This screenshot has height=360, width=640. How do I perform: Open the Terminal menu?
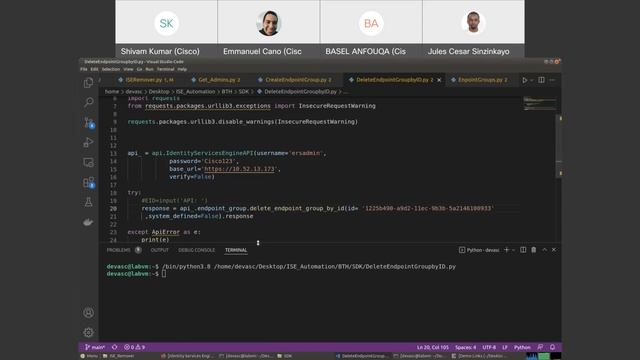click(x=165, y=69)
